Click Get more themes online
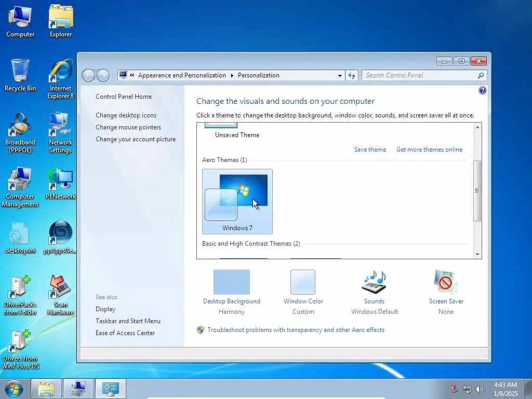Image resolution: width=532 pixels, height=399 pixels. click(x=429, y=150)
